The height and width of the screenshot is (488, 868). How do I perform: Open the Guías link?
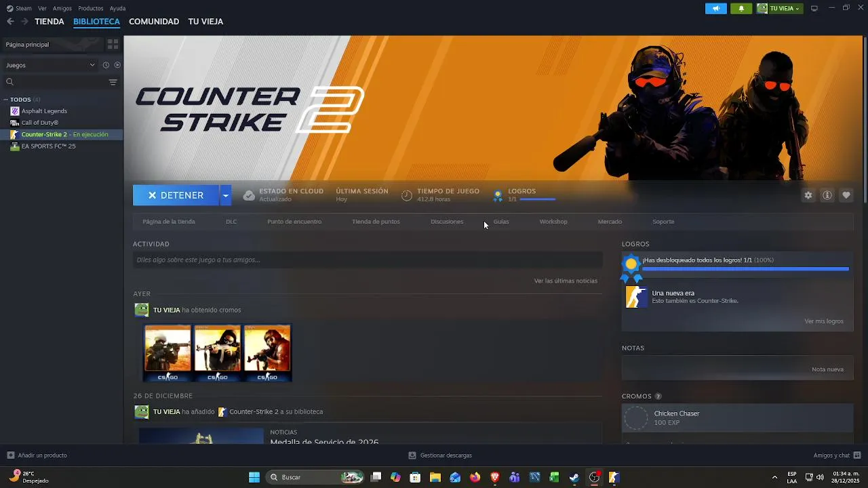coord(501,222)
